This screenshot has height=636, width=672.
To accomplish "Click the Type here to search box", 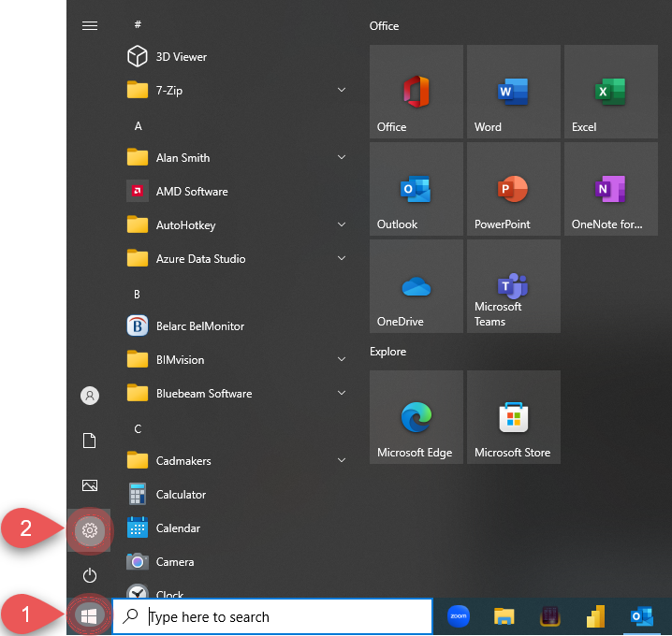I will (x=272, y=616).
